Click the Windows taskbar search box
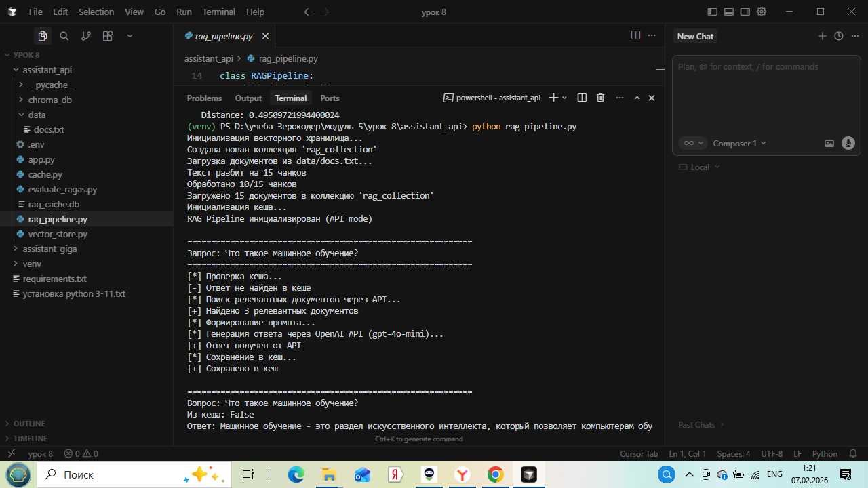 tap(134, 474)
